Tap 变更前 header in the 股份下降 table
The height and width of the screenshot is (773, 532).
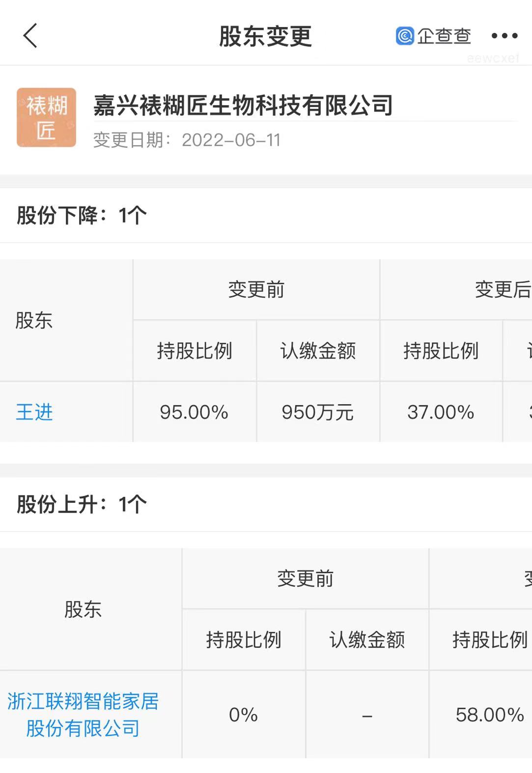(256, 290)
